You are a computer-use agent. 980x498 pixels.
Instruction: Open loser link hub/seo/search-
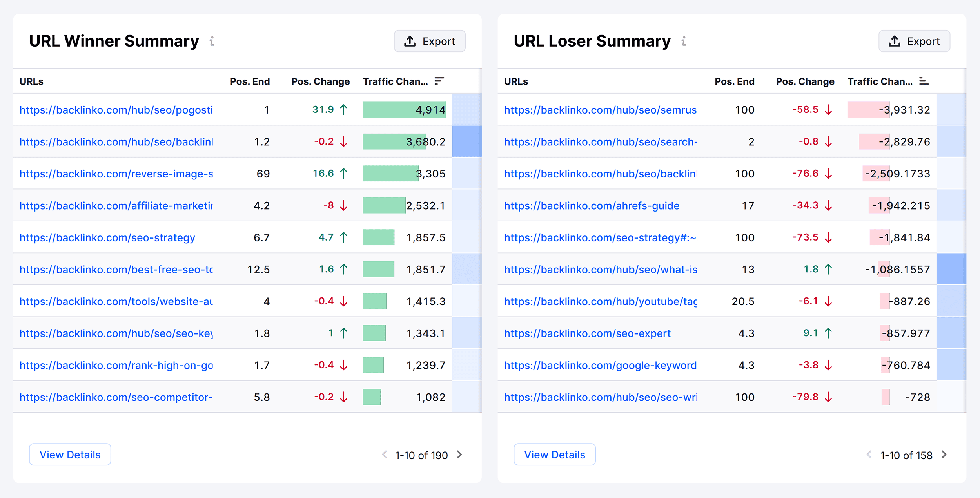(x=601, y=142)
